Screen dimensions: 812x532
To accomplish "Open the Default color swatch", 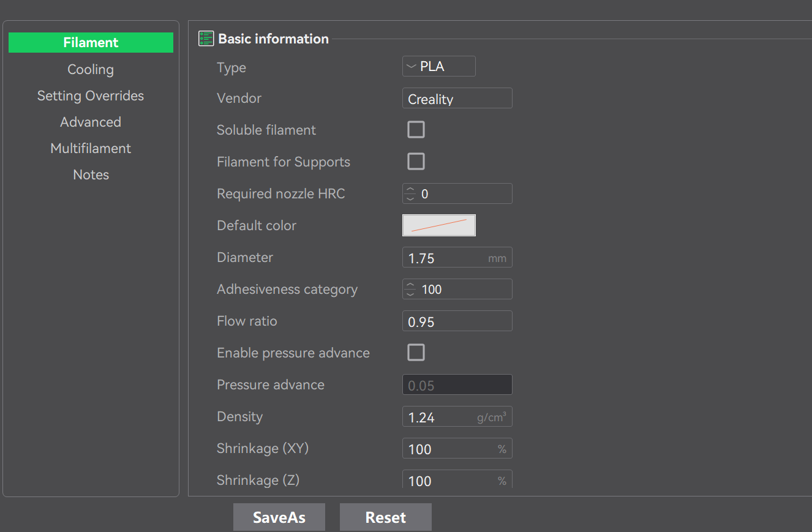I will (438, 225).
